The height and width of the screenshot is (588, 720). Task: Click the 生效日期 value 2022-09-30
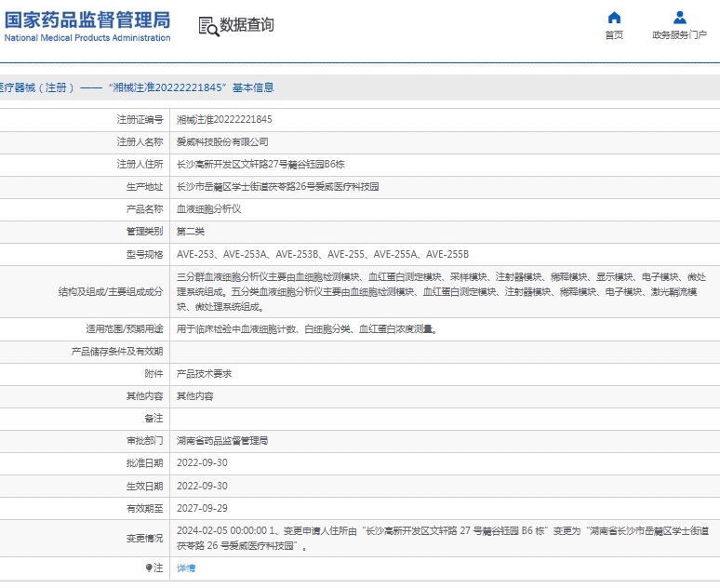tap(202, 486)
